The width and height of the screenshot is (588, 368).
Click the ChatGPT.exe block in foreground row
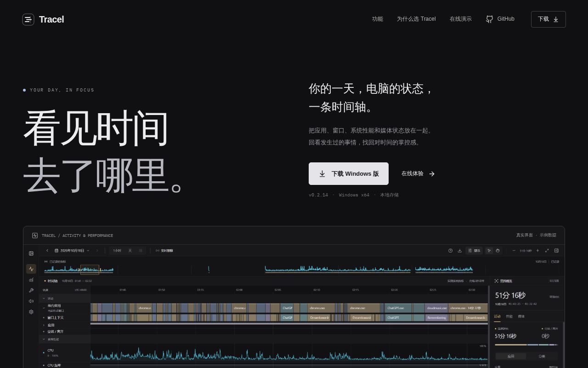click(x=398, y=308)
